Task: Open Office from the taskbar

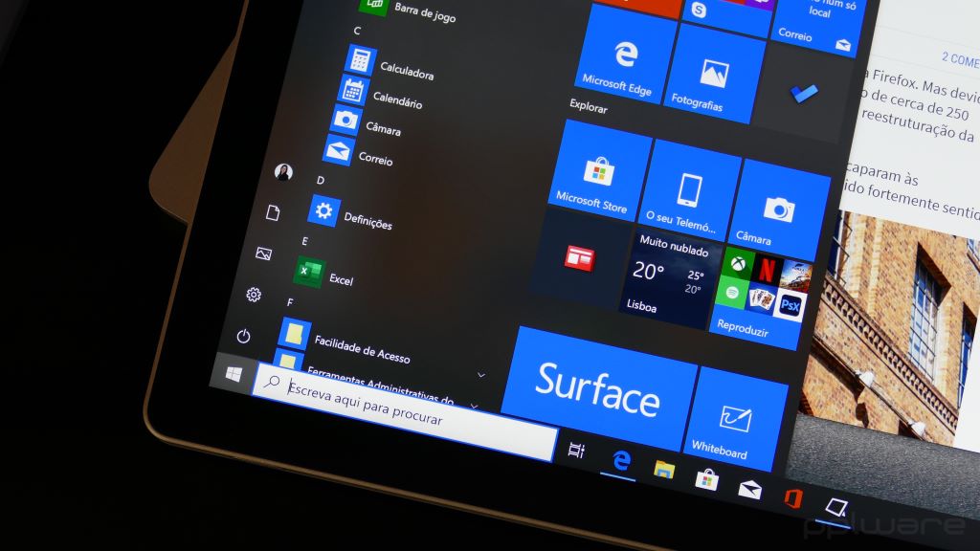Action: (793, 498)
